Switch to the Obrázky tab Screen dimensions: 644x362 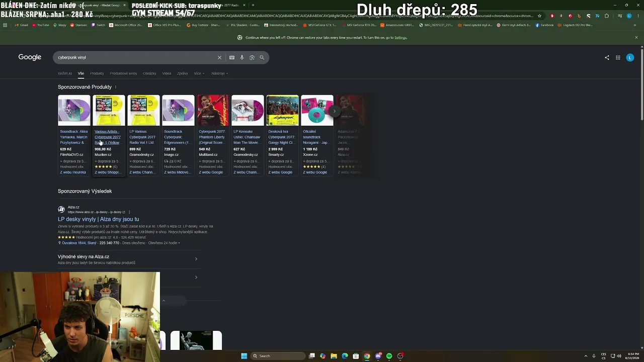[x=149, y=73]
